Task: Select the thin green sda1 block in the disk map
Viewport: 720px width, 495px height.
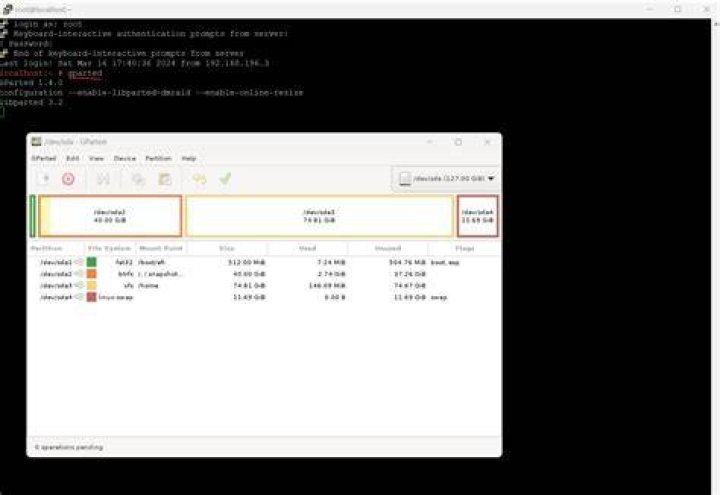Action: coord(33,216)
